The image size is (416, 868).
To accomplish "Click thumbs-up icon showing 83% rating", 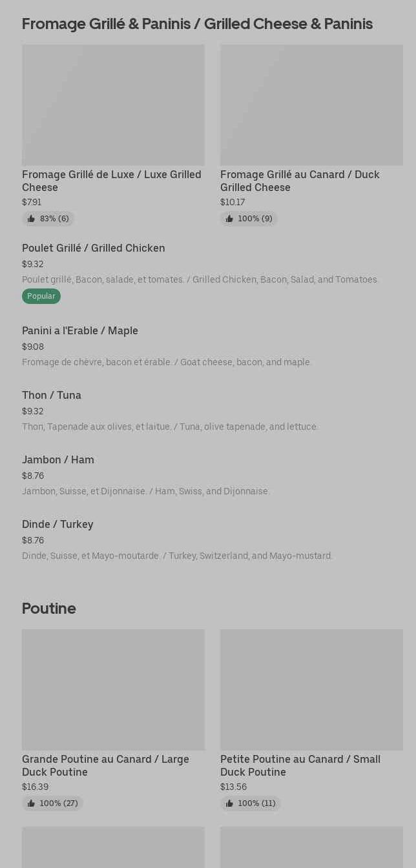I will (x=31, y=219).
